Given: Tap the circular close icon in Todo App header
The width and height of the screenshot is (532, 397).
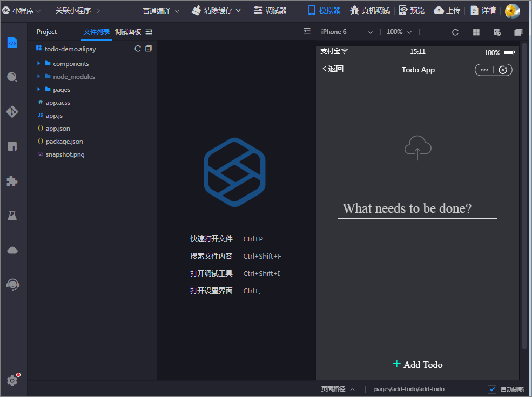Looking at the screenshot, I should click(503, 70).
